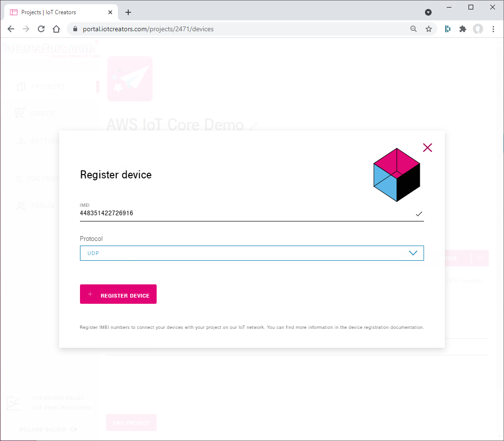Click the IoT Creators cube logo in dialog
The width and height of the screenshot is (504, 441).
coord(396,174)
